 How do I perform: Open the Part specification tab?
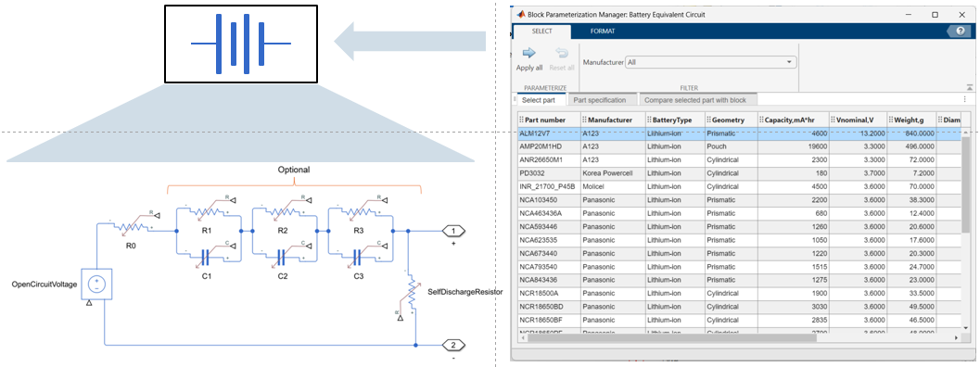(x=600, y=100)
